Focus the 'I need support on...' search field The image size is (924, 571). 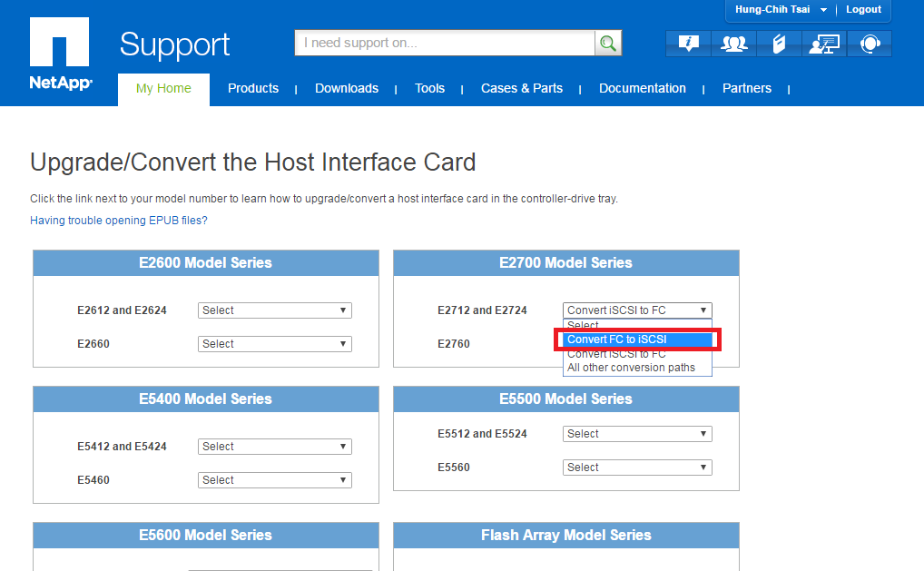[x=445, y=43]
